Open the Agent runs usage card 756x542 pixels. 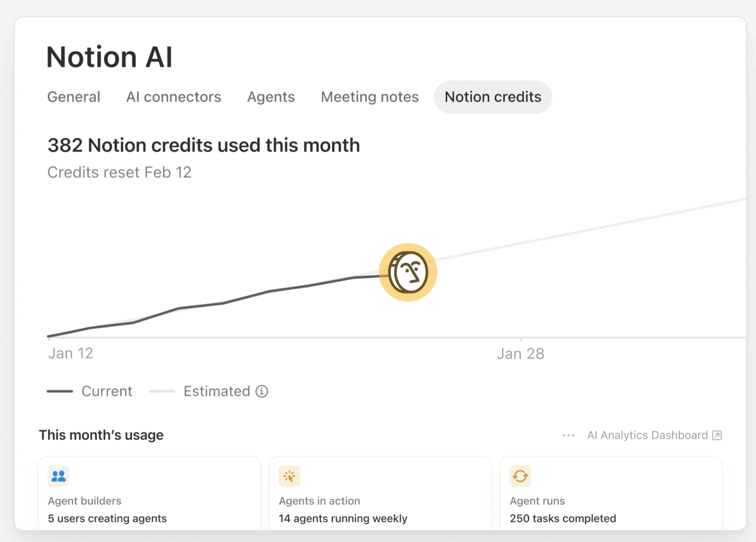[611, 497]
